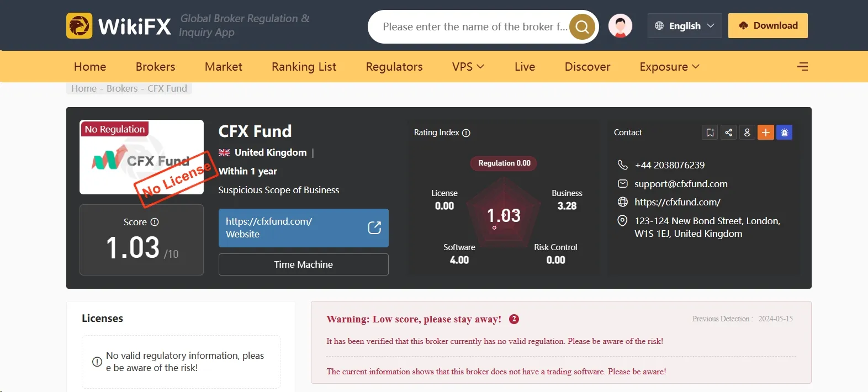The height and width of the screenshot is (392, 868).
Task: Click the info icon in Licenses box
Action: click(97, 362)
